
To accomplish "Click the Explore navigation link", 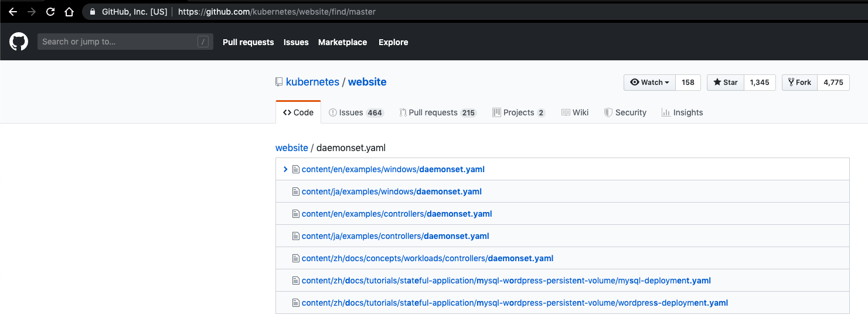I will [x=393, y=42].
